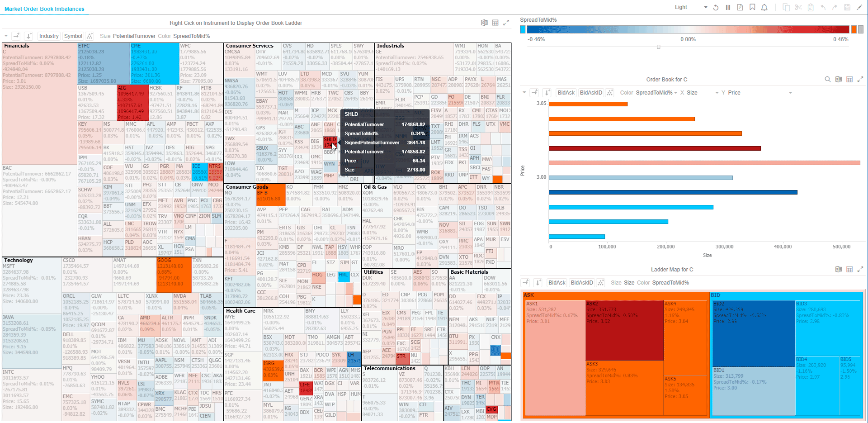Viewport: 868px width, 423px height.
Task: Click the cyan low-end color swatch
Action: [x=523, y=29]
